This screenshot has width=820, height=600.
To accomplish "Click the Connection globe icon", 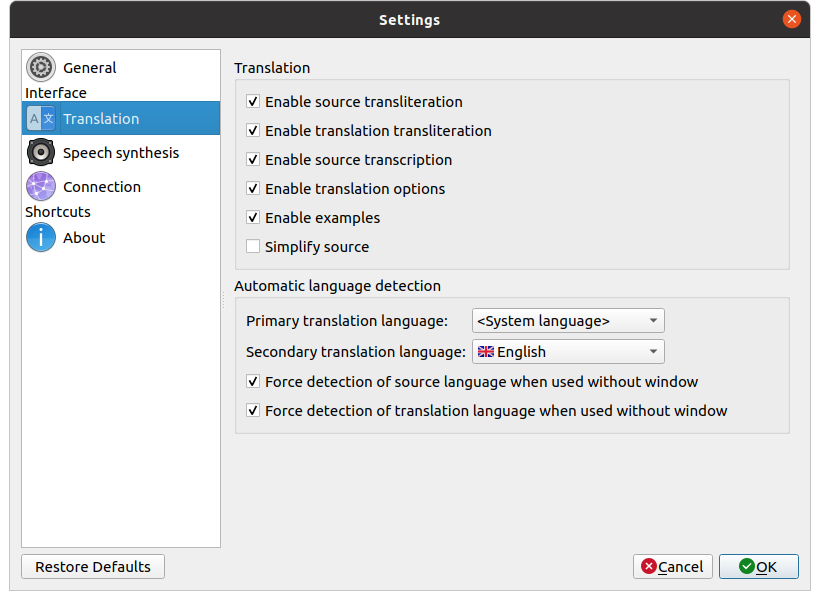I will (41, 187).
